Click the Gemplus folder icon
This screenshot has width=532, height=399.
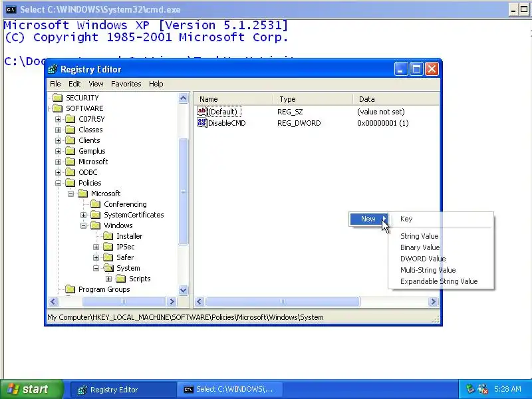tap(70, 151)
